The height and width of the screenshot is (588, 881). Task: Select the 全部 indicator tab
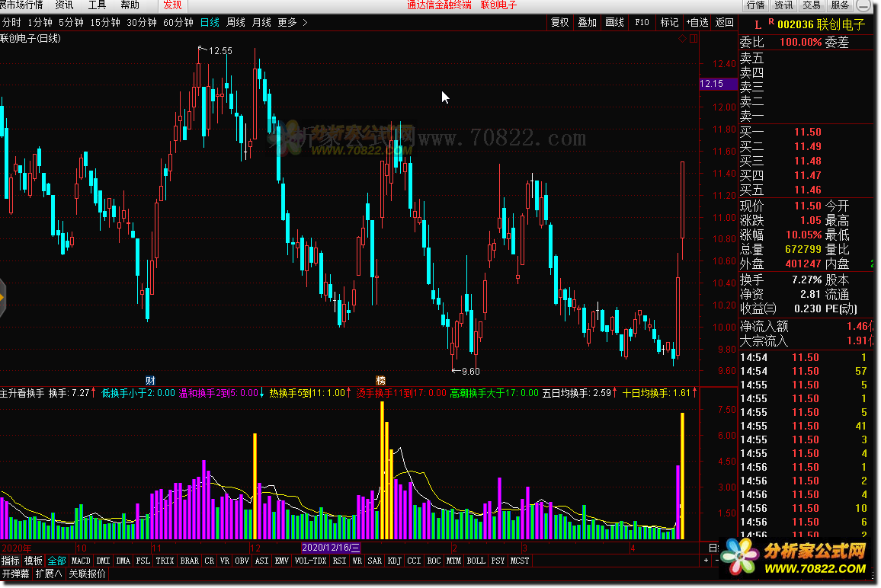[x=56, y=561]
